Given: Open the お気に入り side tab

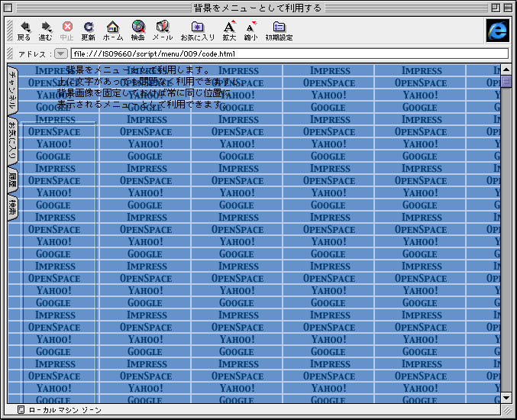Looking at the screenshot, I should 12,141.
